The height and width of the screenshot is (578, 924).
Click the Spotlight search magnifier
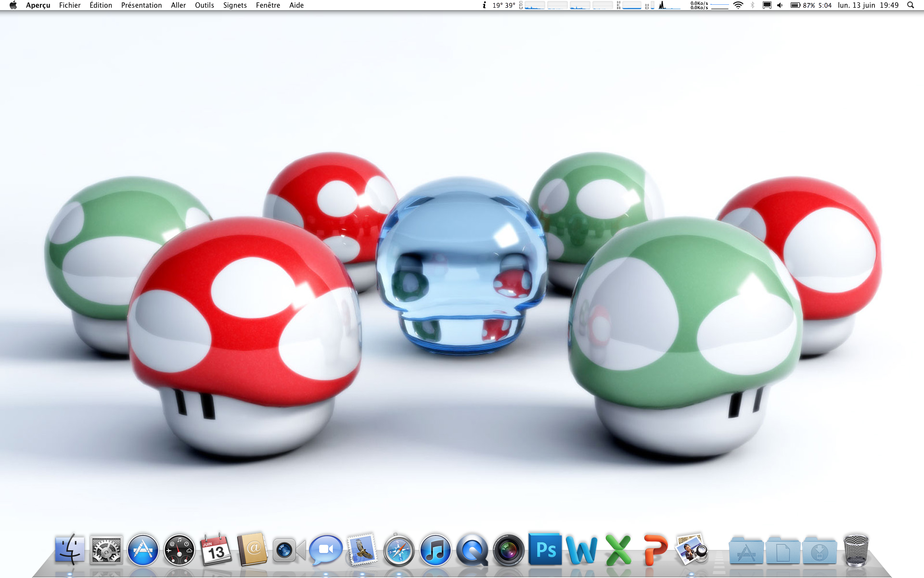point(910,5)
